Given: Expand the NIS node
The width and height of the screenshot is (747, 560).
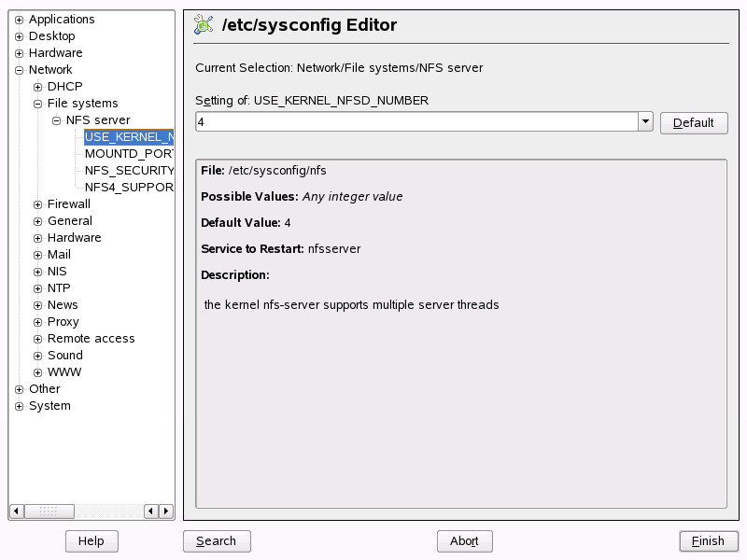Looking at the screenshot, I should click(x=37, y=272).
